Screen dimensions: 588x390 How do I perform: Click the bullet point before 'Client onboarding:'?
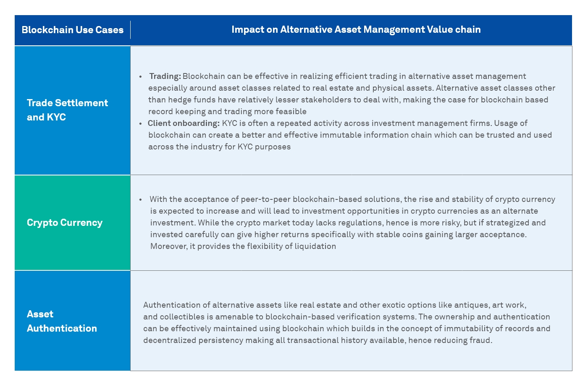[x=141, y=124]
